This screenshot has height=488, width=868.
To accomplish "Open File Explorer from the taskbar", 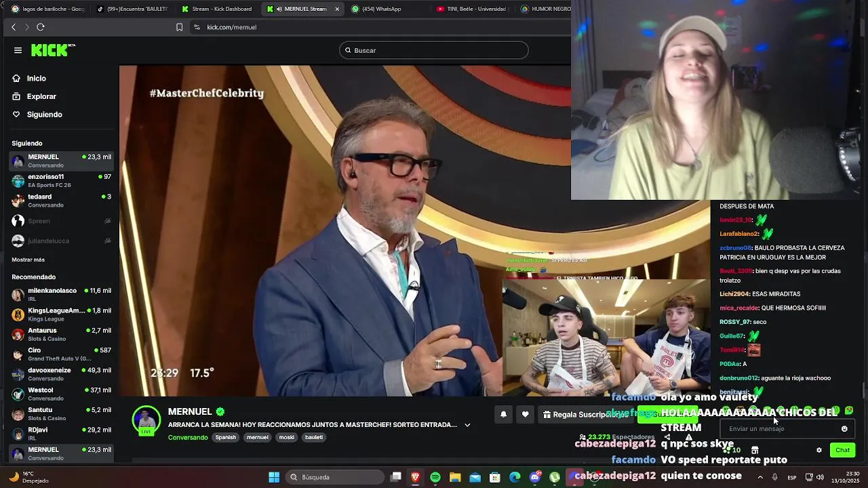I will point(455,477).
